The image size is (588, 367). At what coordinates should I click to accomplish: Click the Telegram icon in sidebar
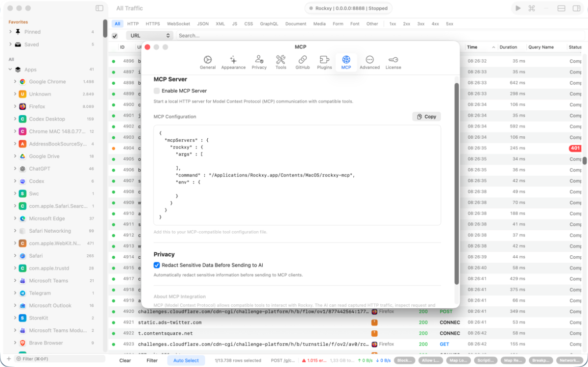tap(23, 293)
